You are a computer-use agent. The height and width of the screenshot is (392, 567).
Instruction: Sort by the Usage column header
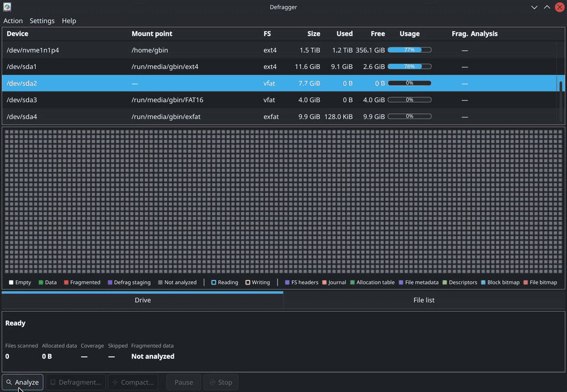[x=409, y=34]
